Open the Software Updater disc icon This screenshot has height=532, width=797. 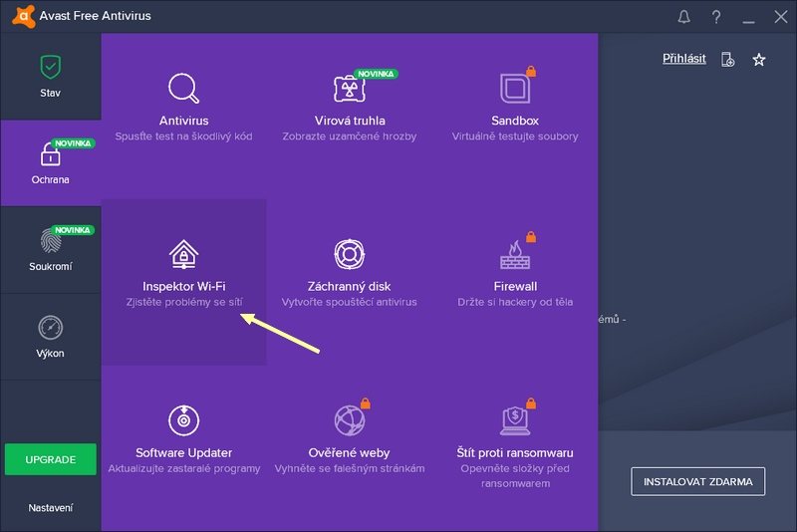point(183,420)
